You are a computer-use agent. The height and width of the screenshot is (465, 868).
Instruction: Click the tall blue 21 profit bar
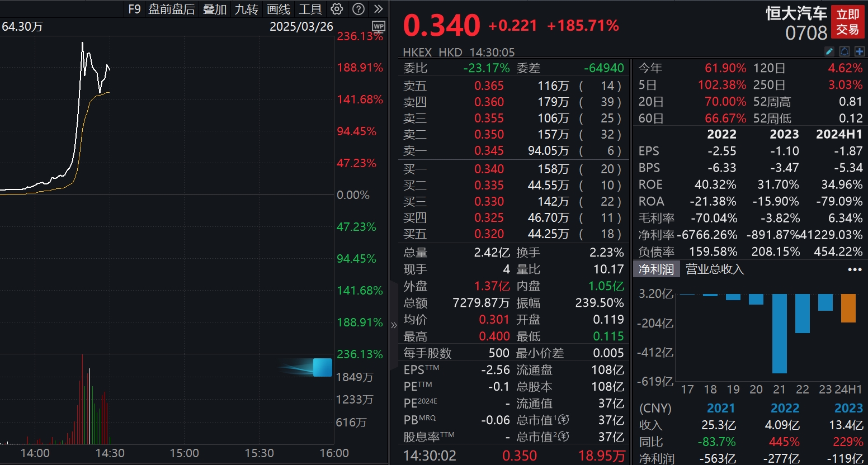click(x=780, y=334)
